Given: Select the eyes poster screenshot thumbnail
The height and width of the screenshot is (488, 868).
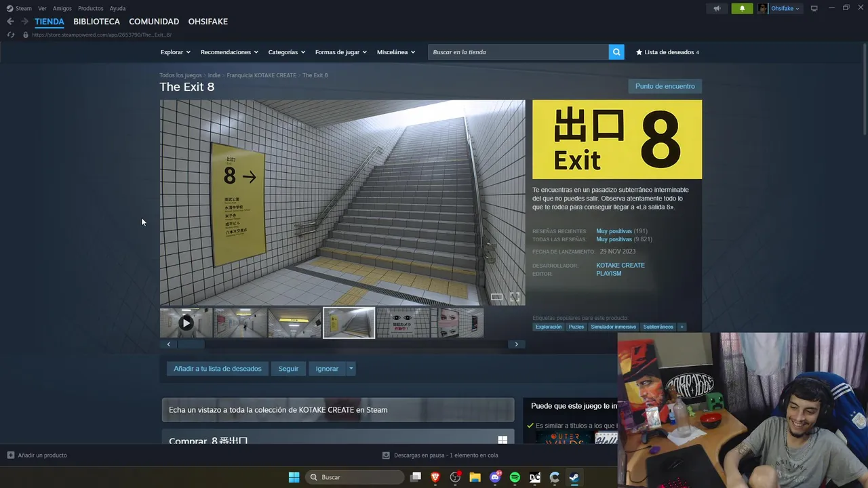Looking at the screenshot, I should [403, 323].
